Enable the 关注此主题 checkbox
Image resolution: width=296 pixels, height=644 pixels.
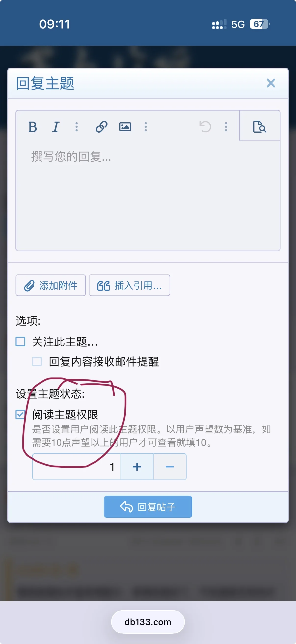20,341
